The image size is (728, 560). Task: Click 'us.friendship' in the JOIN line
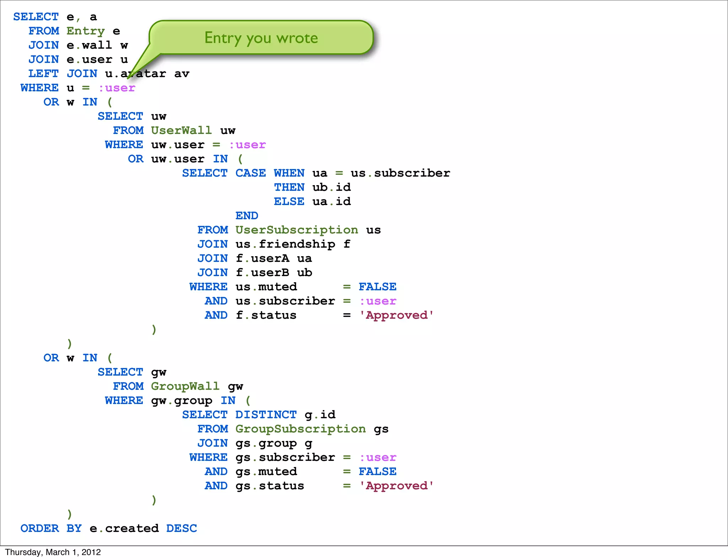click(x=285, y=244)
